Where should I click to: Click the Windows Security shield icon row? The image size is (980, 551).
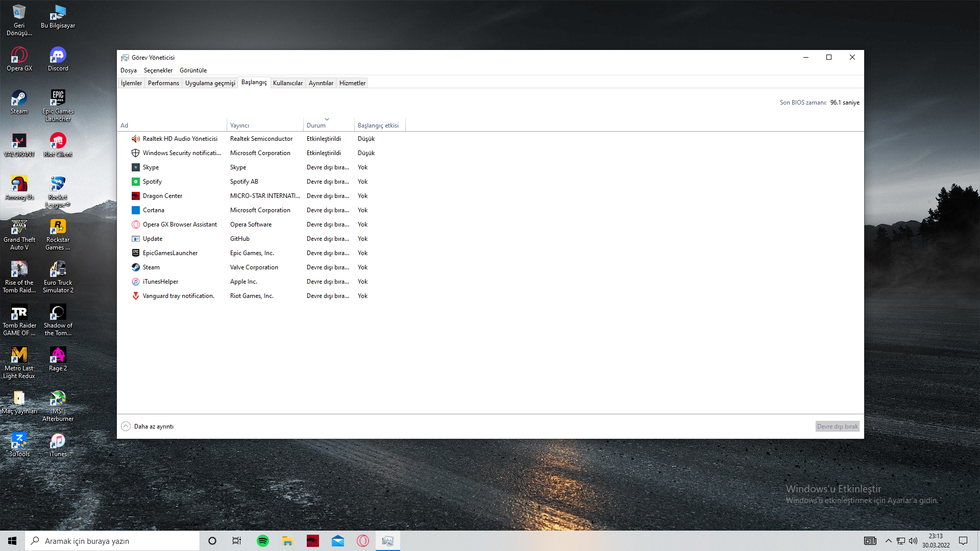click(135, 153)
